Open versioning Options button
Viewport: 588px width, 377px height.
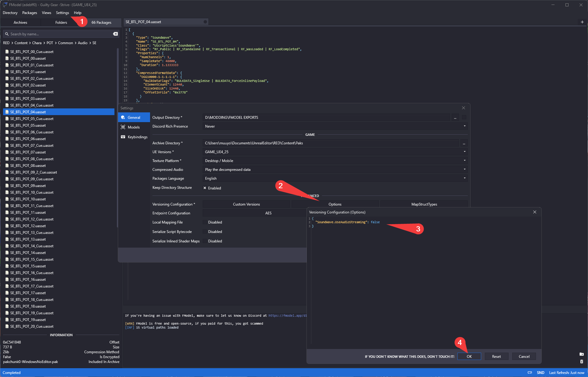coord(335,204)
